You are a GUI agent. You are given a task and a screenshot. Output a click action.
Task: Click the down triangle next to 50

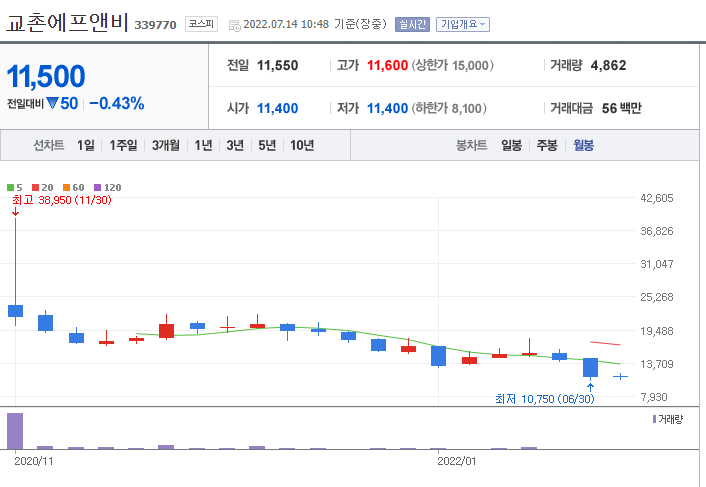coord(53,104)
